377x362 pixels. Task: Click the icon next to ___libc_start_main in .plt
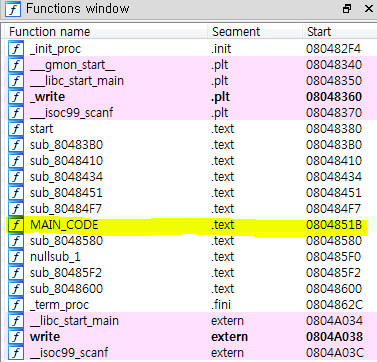[16, 81]
